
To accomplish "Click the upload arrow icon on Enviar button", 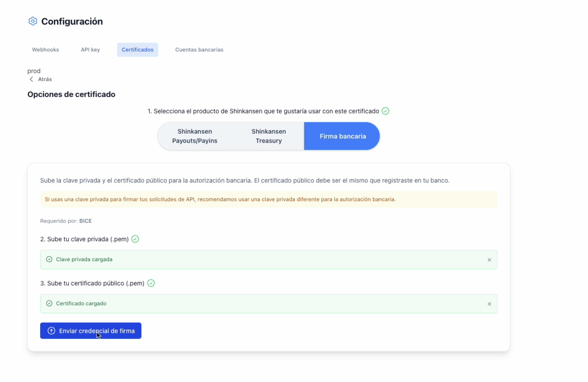I will 51,331.
